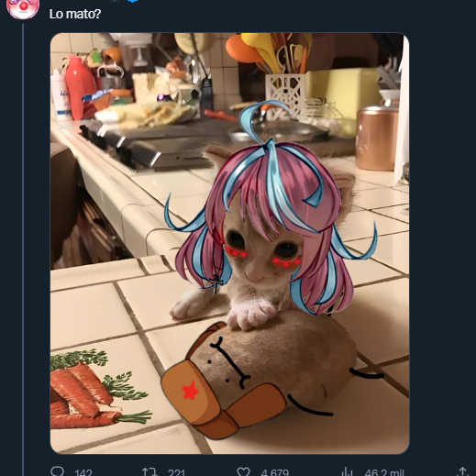This screenshot has width=476, height=476.
Task: Click the blue verified badge
Action: pos(134,1)
